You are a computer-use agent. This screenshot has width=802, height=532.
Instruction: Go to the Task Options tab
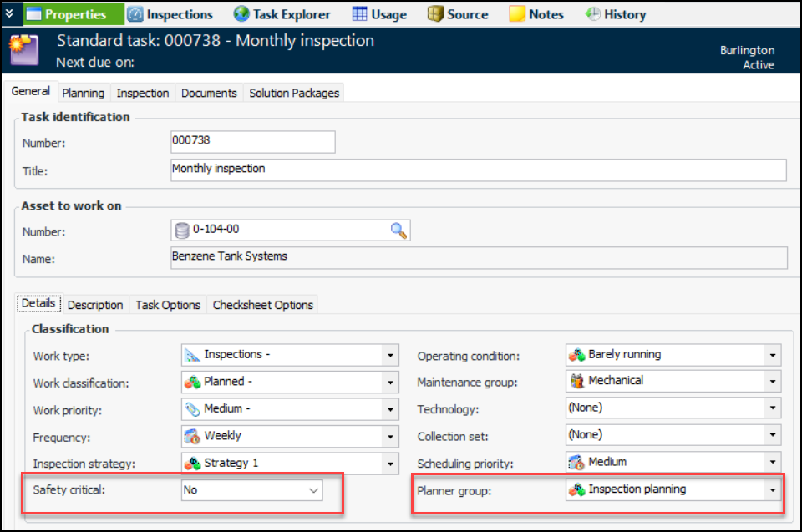[x=168, y=305]
